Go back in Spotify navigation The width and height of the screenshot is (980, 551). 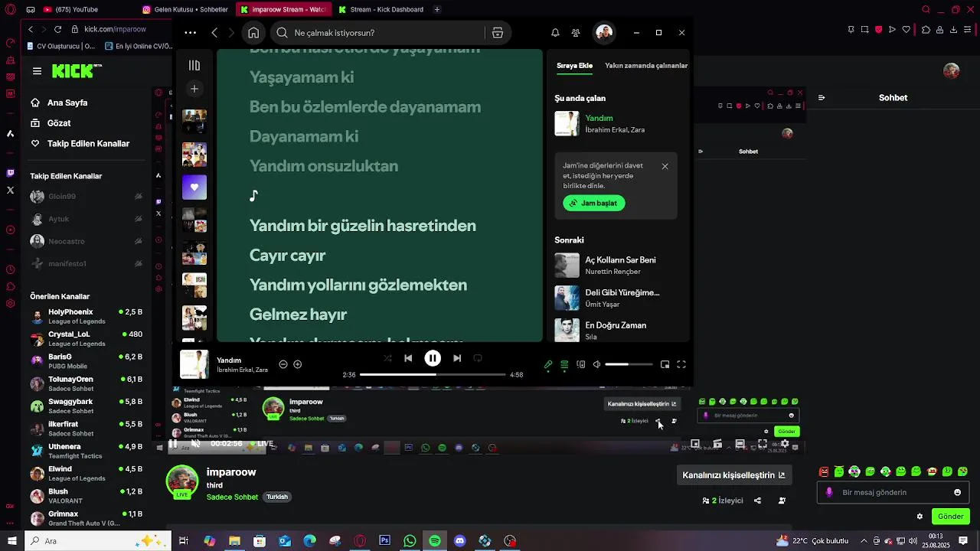tap(214, 33)
